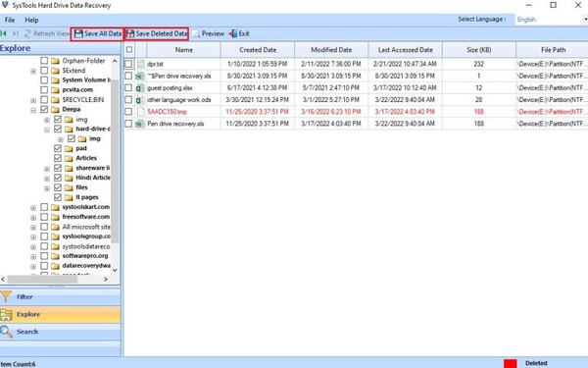588x368 pixels.
Task: Open Preview from the toolbar
Action: pos(208,33)
